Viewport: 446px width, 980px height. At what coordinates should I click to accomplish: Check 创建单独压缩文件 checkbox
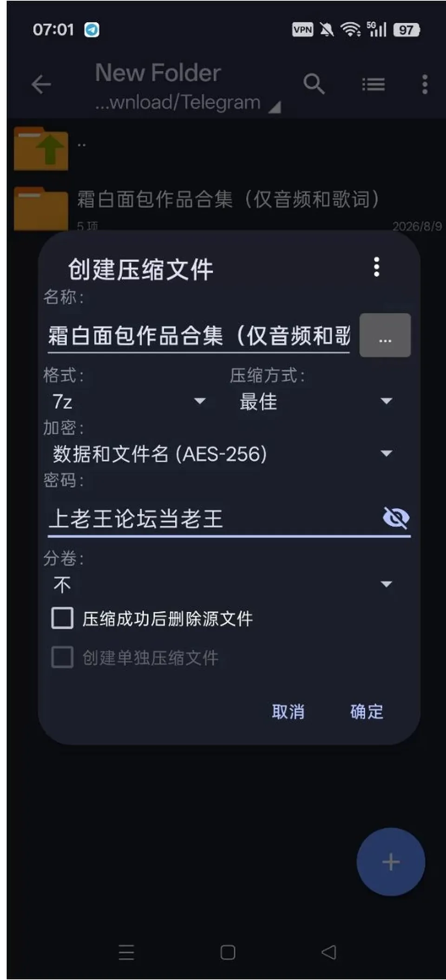(x=62, y=657)
